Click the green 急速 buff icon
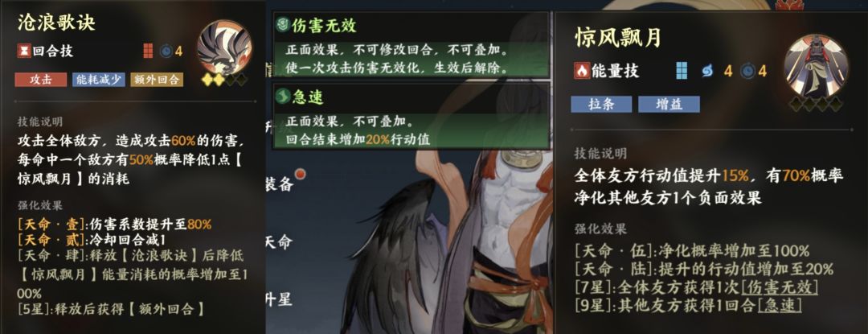This screenshot has width=868, height=334. (x=283, y=97)
